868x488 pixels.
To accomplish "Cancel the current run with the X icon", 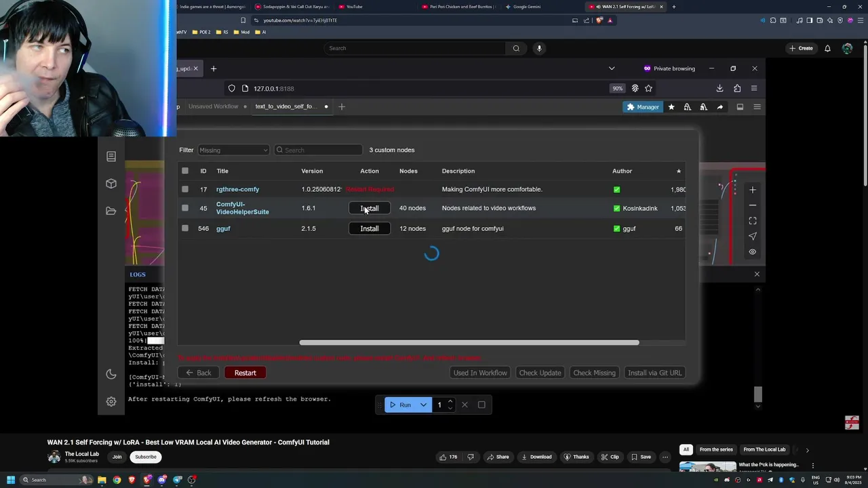I will pyautogui.click(x=465, y=405).
